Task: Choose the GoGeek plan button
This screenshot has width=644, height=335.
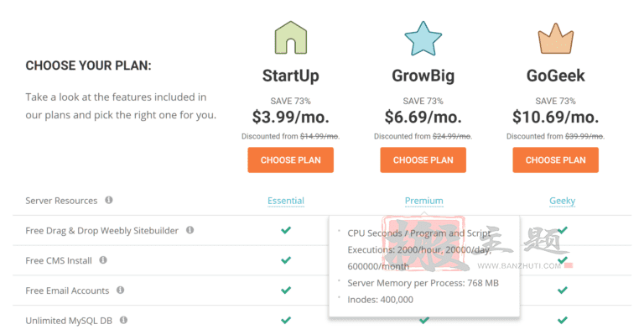Action: (556, 160)
